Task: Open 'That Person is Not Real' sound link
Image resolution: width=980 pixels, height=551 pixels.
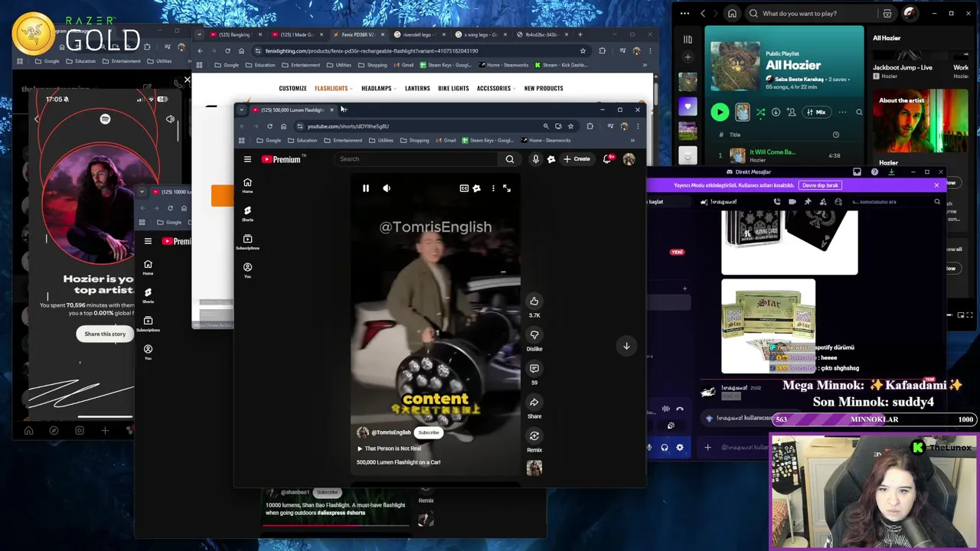Action: pyautogui.click(x=393, y=448)
